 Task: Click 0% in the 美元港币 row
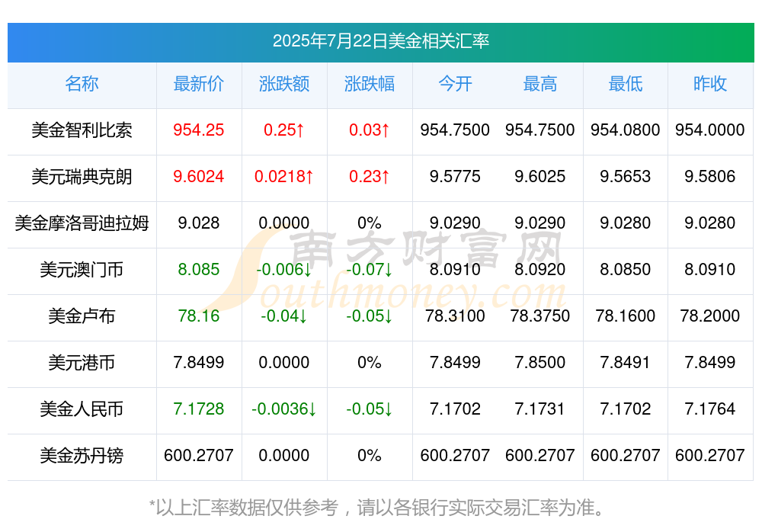370,362
